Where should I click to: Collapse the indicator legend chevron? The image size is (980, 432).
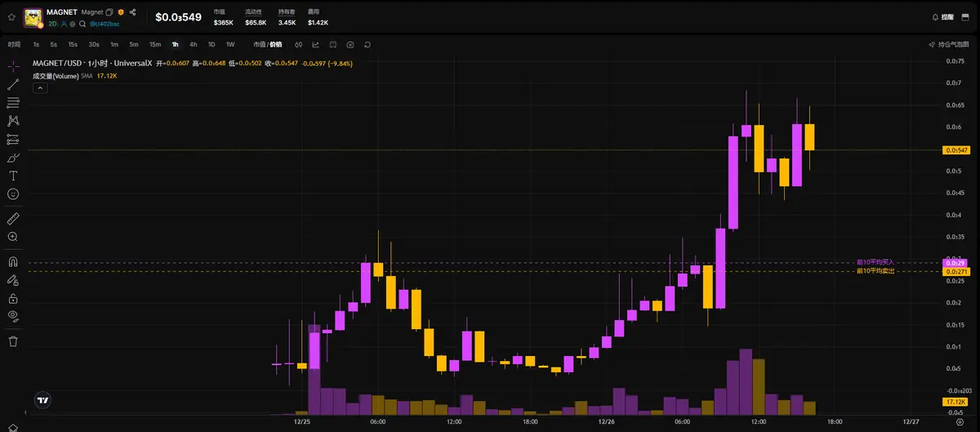click(39, 87)
